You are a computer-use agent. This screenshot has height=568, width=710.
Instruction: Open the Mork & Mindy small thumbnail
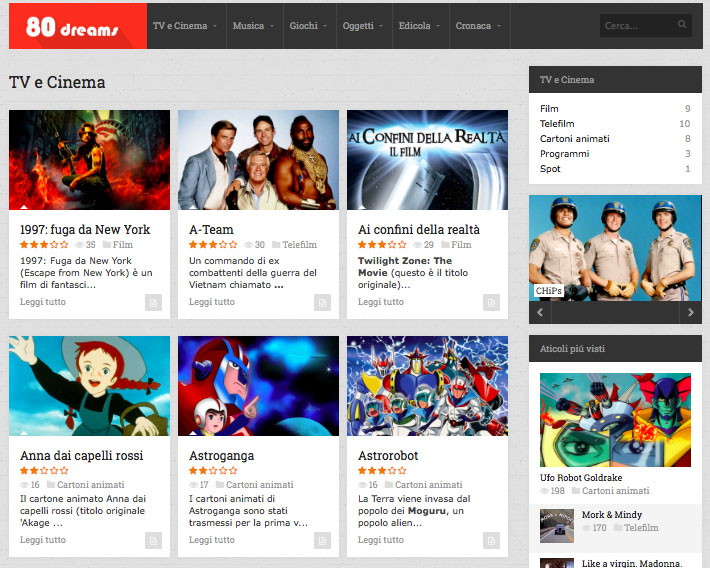pyautogui.click(x=557, y=526)
